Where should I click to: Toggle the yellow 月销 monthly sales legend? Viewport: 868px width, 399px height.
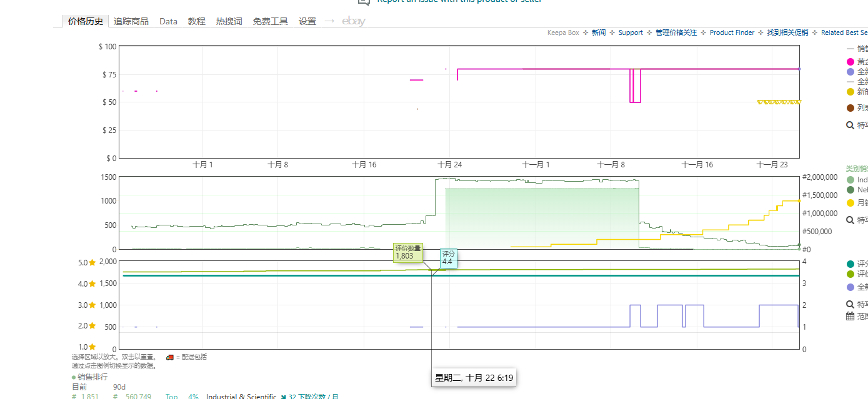pyautogui.click(x=850, y=203)
